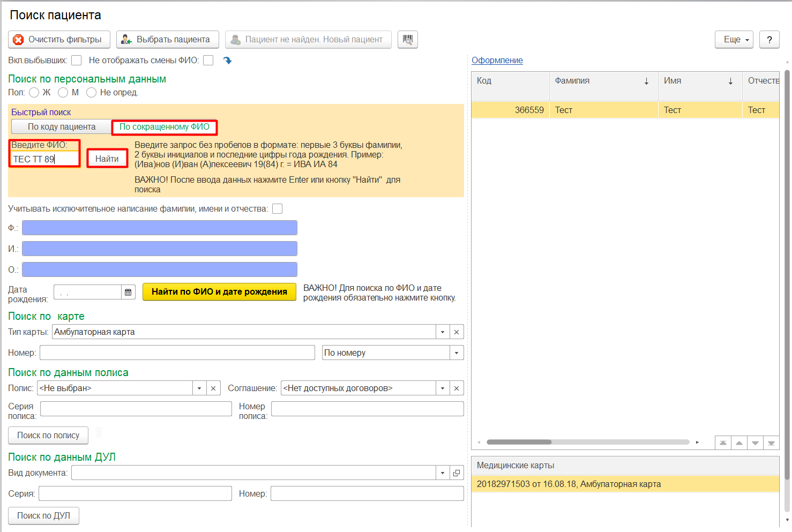Click the Серия полиса input field
This screenshot has height=532, width=792.
(x=136, y=409)
